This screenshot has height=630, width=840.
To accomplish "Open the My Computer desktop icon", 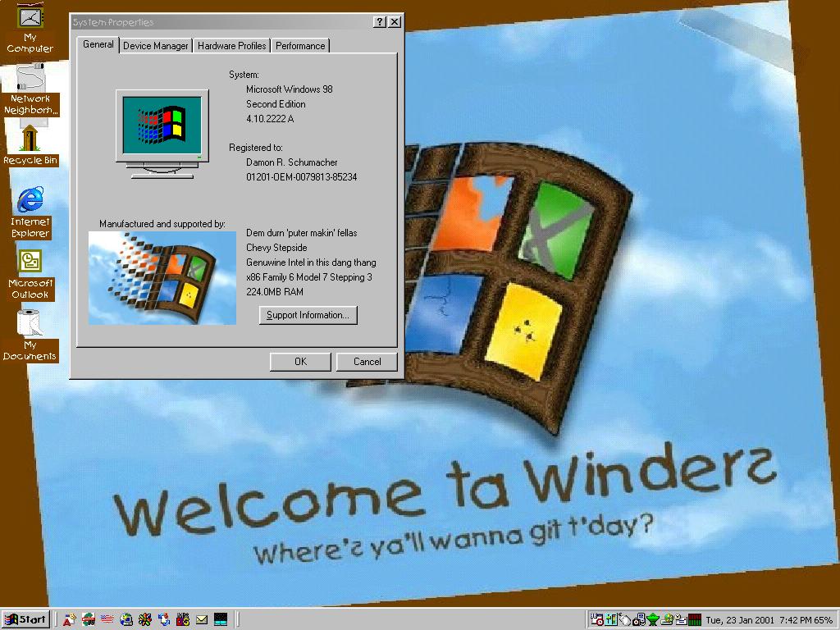I will (x=30, y=18).
